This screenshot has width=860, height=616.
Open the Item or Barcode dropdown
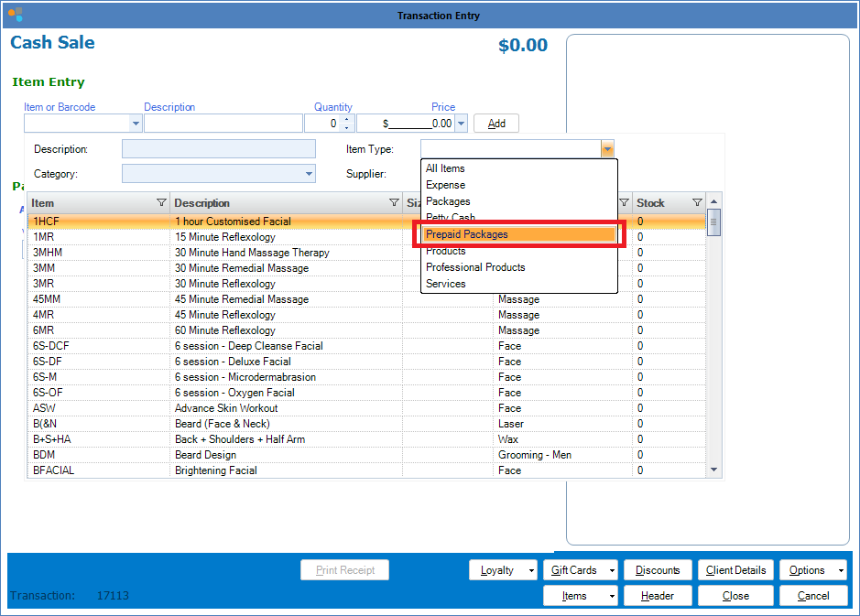tap(136, 124)
